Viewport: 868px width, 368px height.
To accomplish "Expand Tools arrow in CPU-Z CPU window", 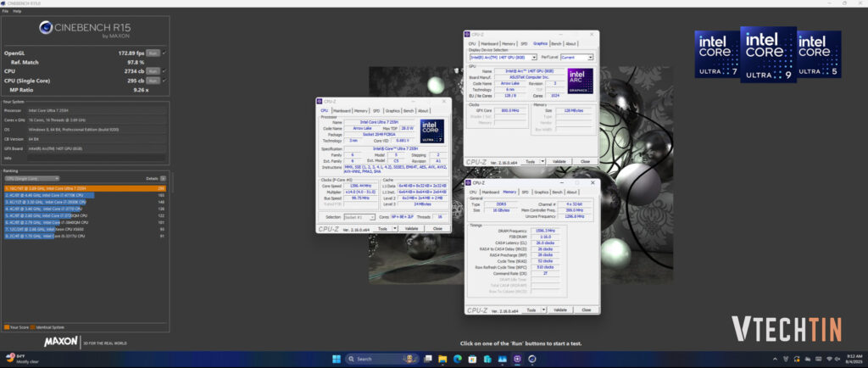I will tap(395, 229).
